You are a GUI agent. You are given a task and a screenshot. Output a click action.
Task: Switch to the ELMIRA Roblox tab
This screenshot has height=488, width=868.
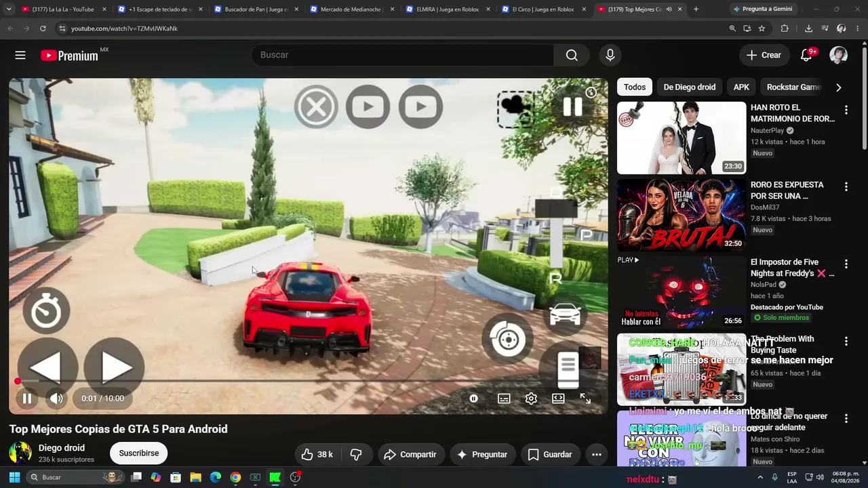[448, 9]
